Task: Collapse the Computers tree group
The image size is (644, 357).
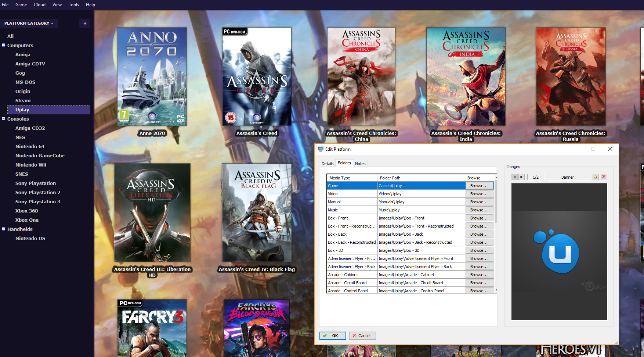Action: coord(4,45)
